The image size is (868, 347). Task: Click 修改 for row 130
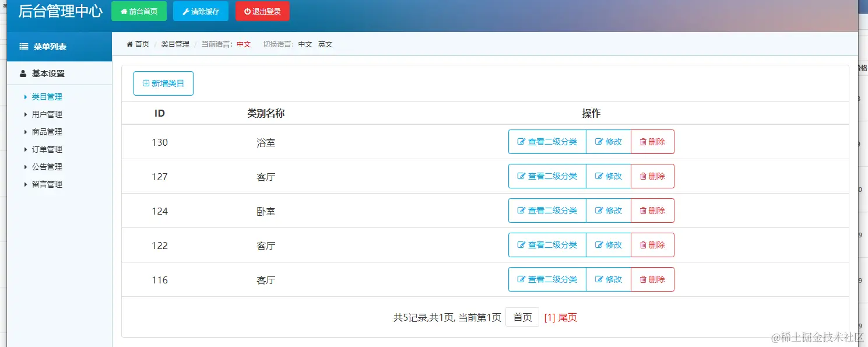coord(609,142)
